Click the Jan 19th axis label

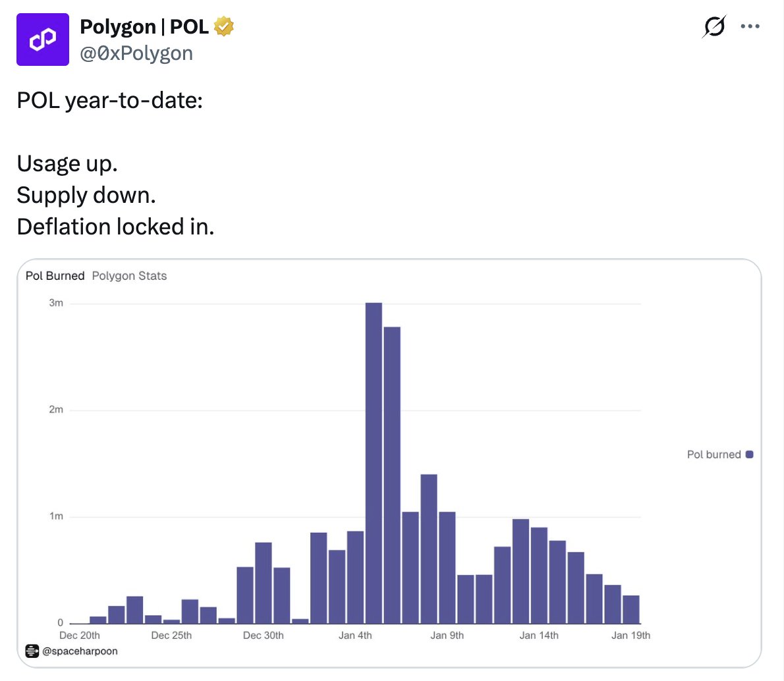click(630, 636)
